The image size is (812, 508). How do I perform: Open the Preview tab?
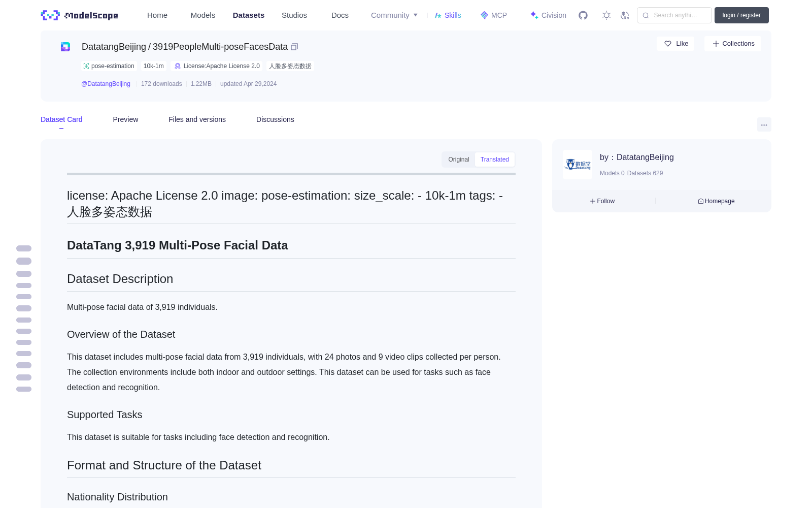(125, 119)
